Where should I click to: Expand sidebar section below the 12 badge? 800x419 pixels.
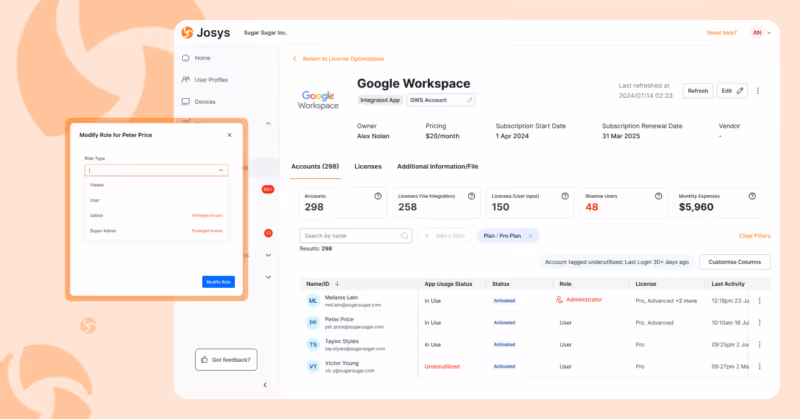tap(268, 255)
